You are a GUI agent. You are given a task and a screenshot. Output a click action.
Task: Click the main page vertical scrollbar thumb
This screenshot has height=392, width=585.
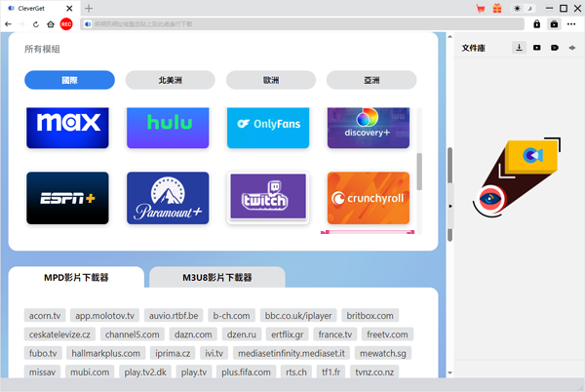(449, 194)
